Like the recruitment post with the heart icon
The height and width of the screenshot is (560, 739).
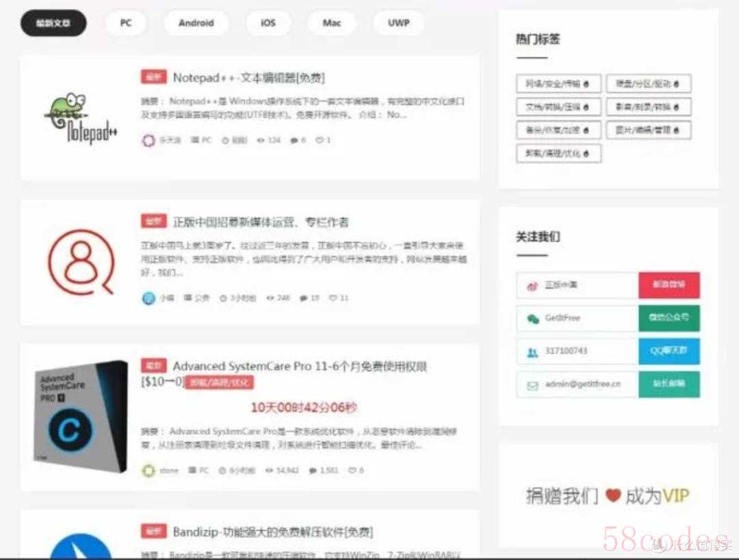[333, 298]
